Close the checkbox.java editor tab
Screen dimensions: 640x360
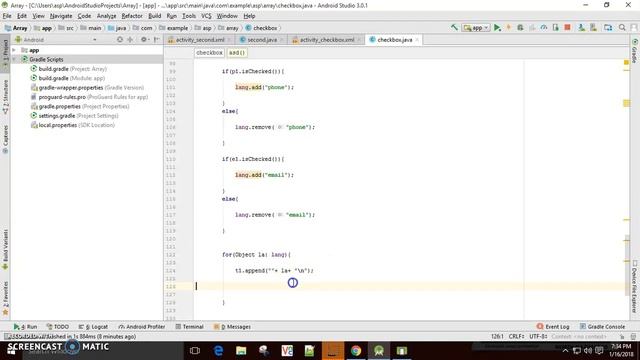(x=417, y=40)
